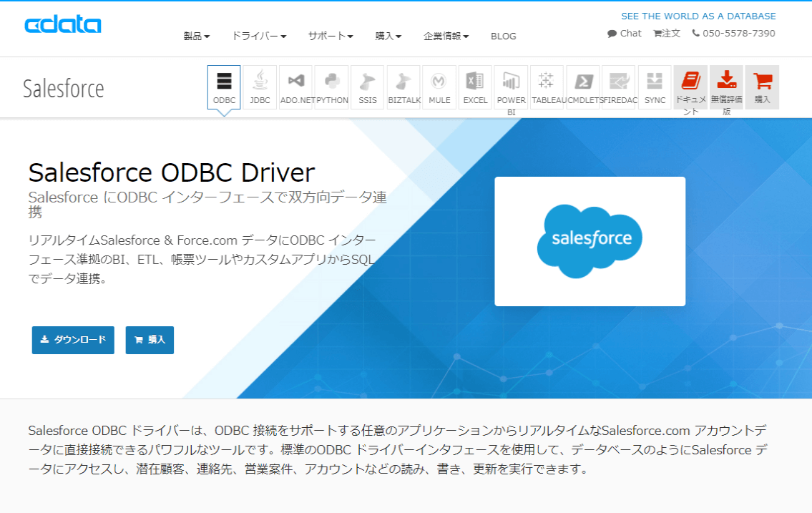812x513 pixels.
Task: Open the Cmdlets PowerShell icon
Action: tap(583, 87)
